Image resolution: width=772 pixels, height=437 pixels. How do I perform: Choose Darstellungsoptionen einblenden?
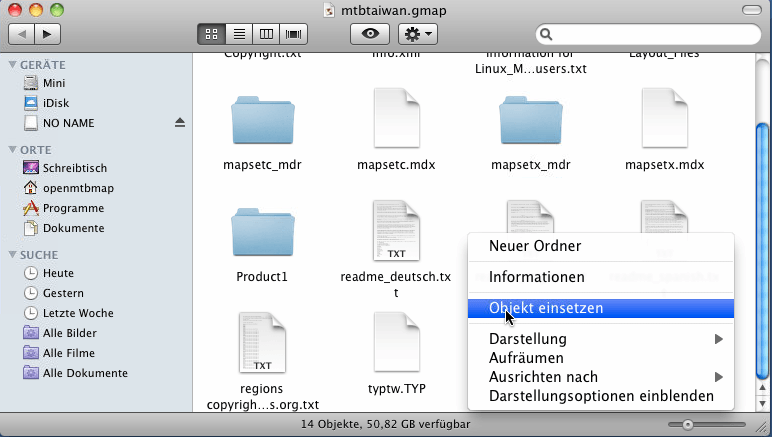601,396
